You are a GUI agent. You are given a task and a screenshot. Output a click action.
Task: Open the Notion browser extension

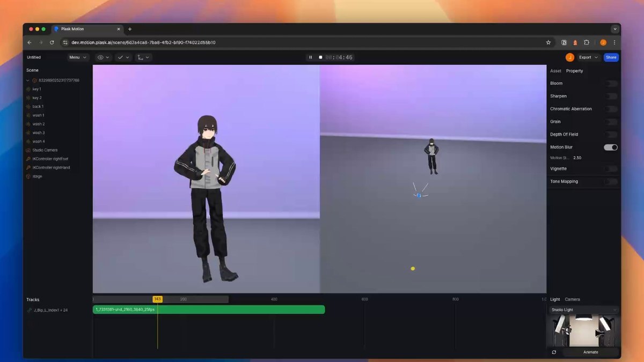pyautogui.click(x=564, y=42)
